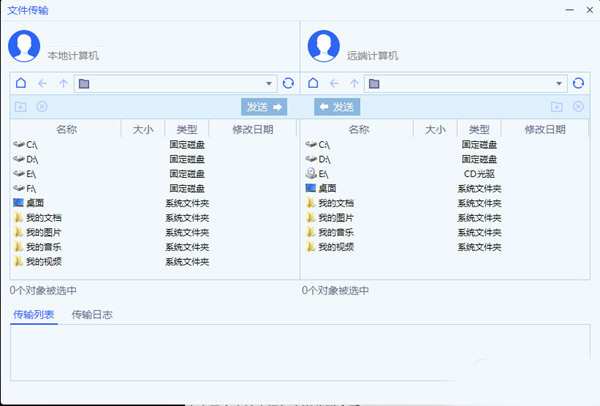Expand the remote path dropdown
The image size is (600, 406).
point(560,84)
